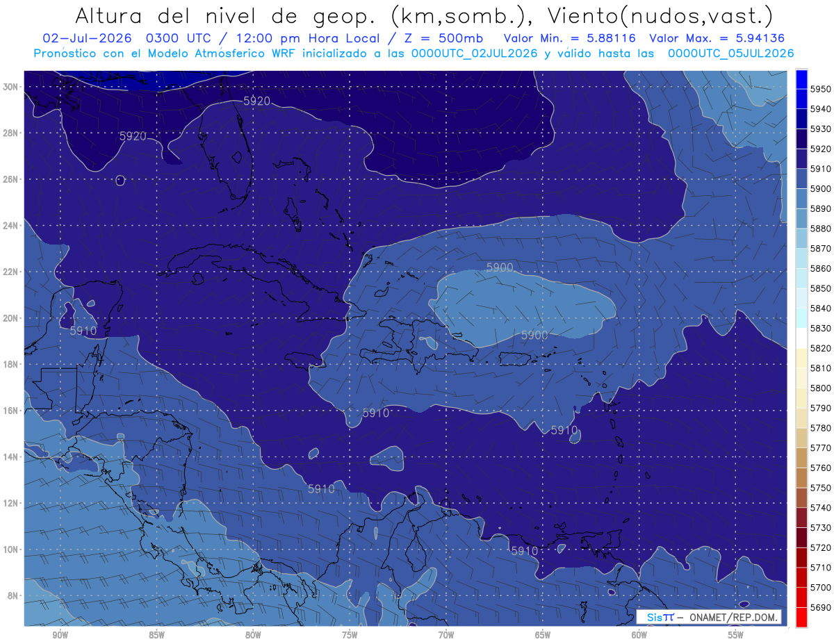Click the 'Valor Max. = 5.94136' text
The image size is (834, 644).
point(717,38)
